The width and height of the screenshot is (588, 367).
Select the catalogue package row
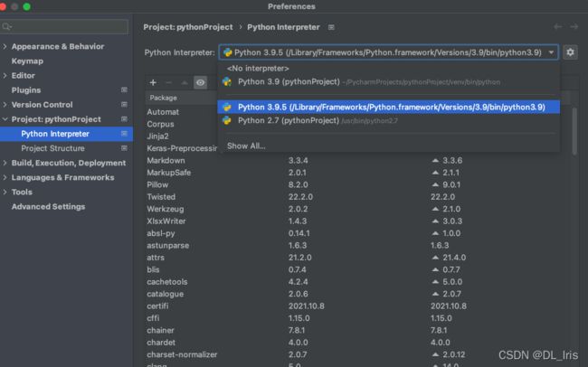coord(358,294)
